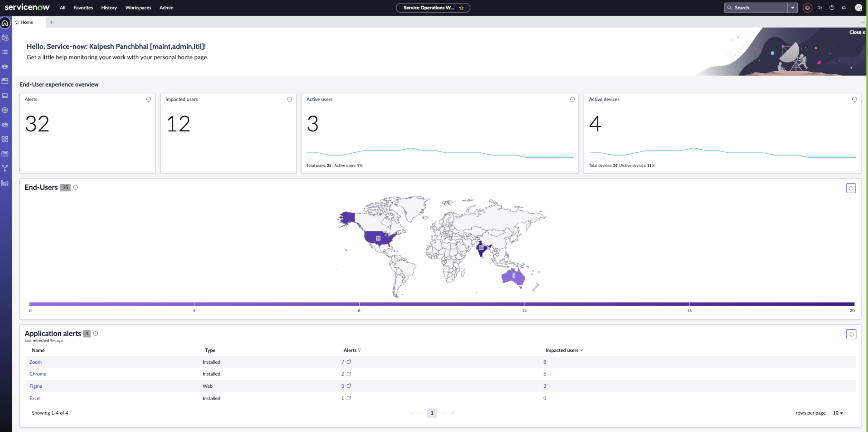Open the Excel application link
Screen dimensions: 868x432
coord(35,398)
